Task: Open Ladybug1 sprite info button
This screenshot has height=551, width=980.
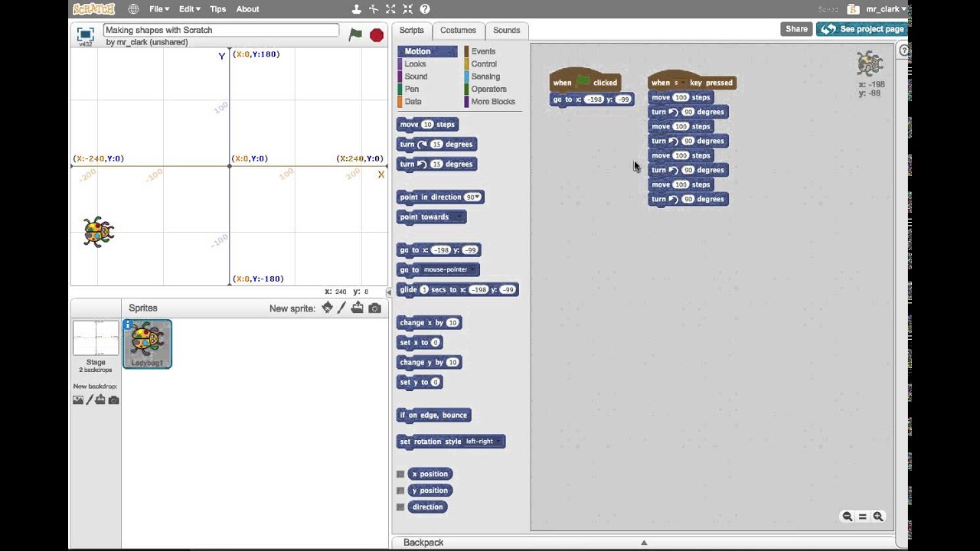Action: (129, 325)
